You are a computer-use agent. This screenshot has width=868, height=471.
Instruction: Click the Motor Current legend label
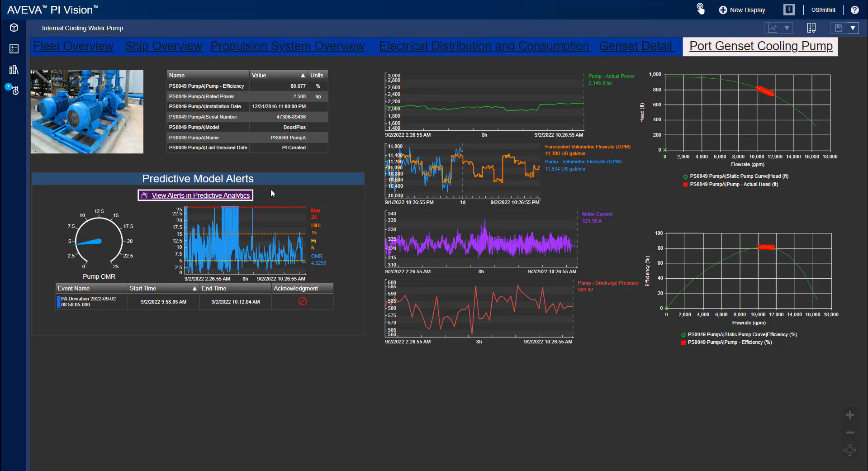pos(597,214)
